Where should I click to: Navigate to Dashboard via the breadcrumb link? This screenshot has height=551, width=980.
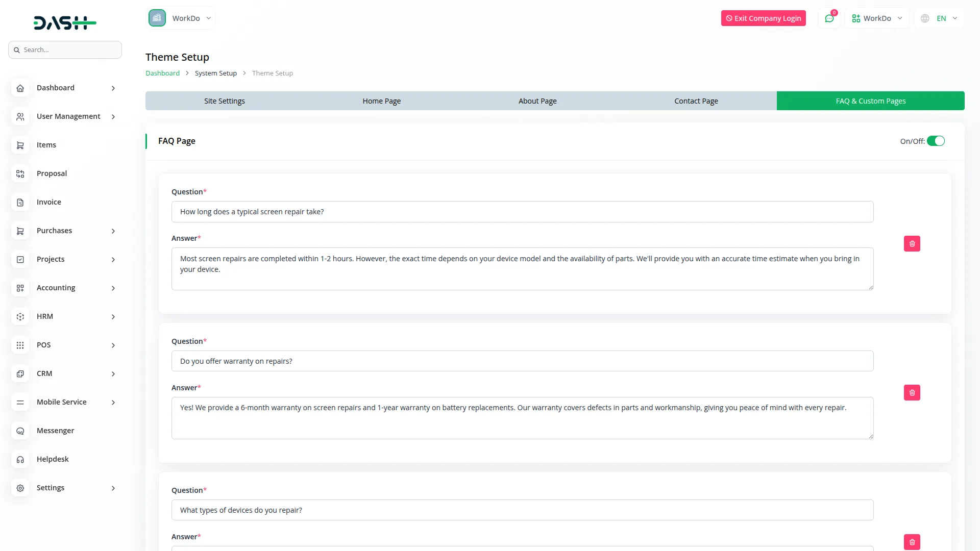coord(162,73)
